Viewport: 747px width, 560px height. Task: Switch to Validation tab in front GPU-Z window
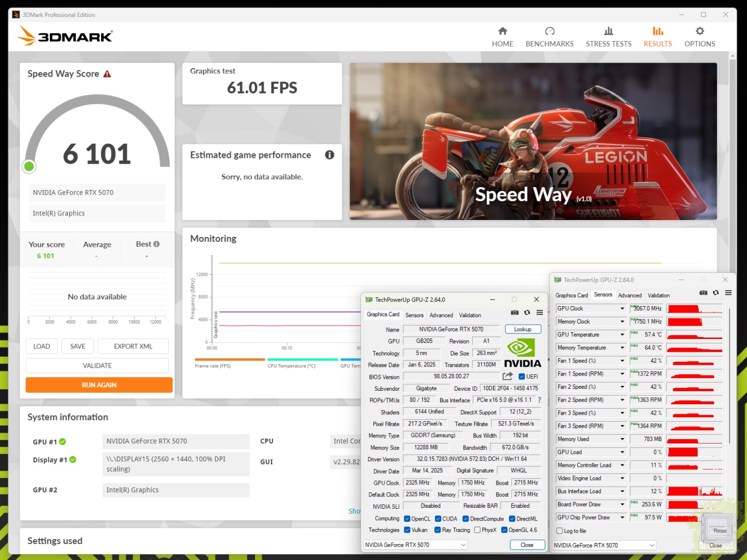click(470, 315)
